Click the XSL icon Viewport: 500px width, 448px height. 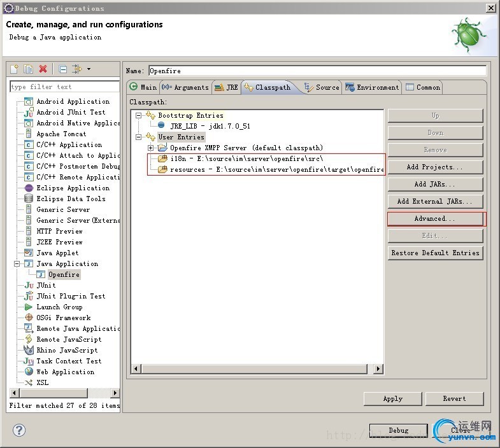coord(29,382)
